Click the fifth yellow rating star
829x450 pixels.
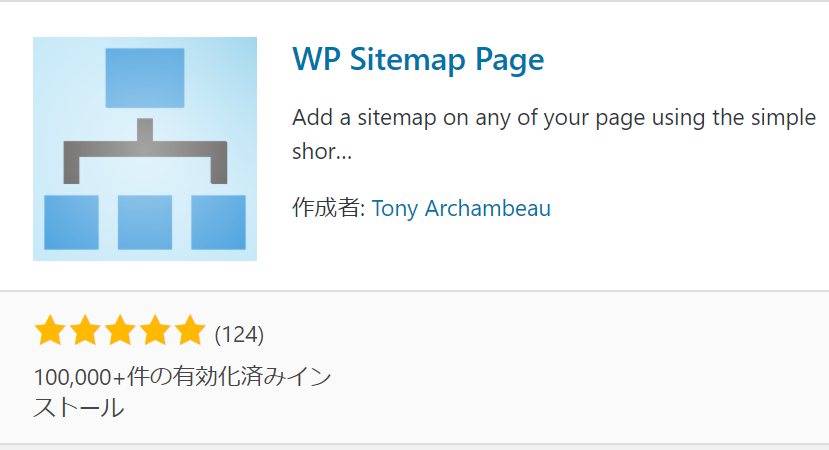tap(190, 330)
